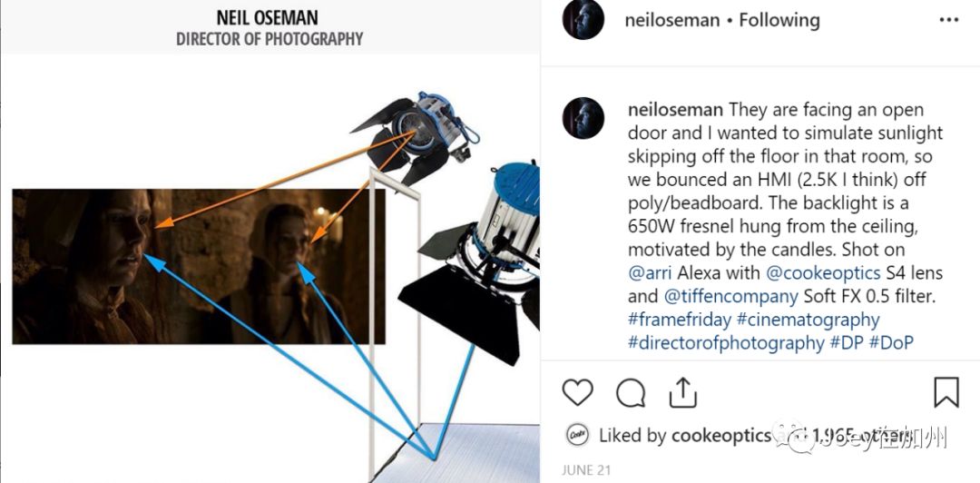Save the post with bookmark icon
This screenshot has width=980, height=483.
pyautogui.click(x=946, y=392)
